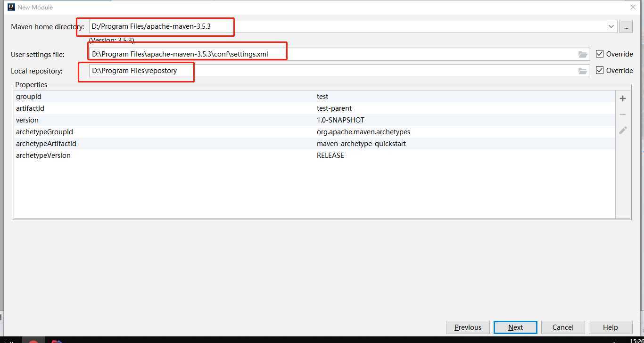Click the groupId value test
The height and width of the screenshot is (343, 644).
[x=322, y=97]
